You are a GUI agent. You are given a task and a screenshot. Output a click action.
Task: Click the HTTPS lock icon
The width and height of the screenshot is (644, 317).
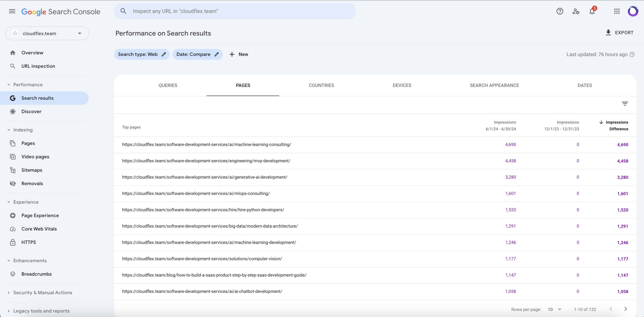click(x=13, y=242)
